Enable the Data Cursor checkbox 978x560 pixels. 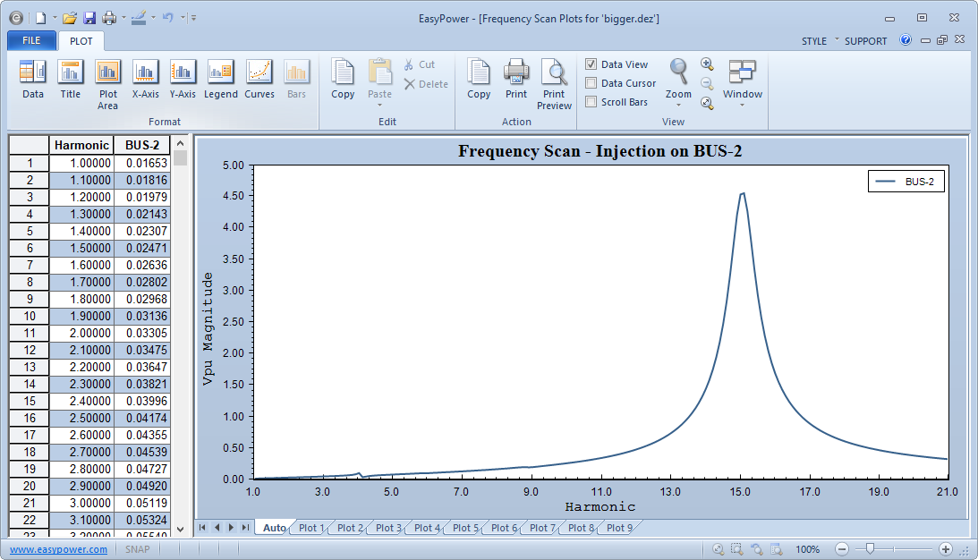pyautogui.click(x=591, y=83)
